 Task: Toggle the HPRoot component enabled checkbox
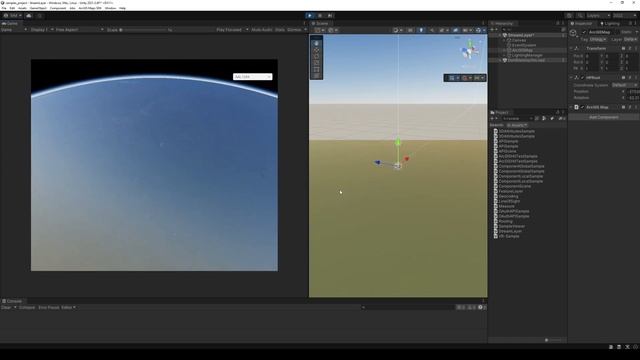pyautogui.click(x=582, y=78)
